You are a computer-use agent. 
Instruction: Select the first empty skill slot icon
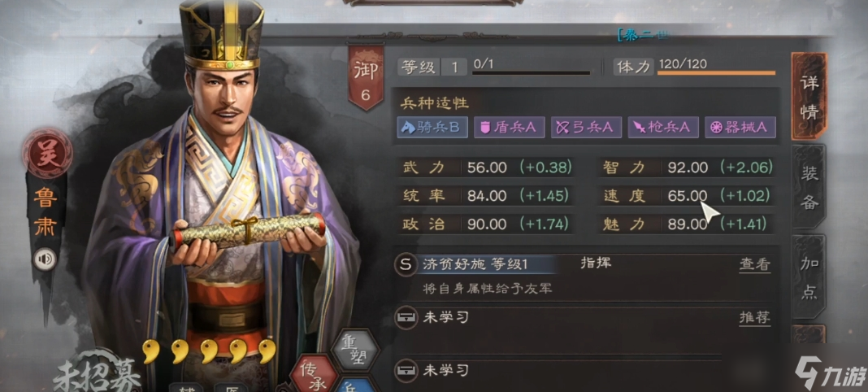point(406,317)
